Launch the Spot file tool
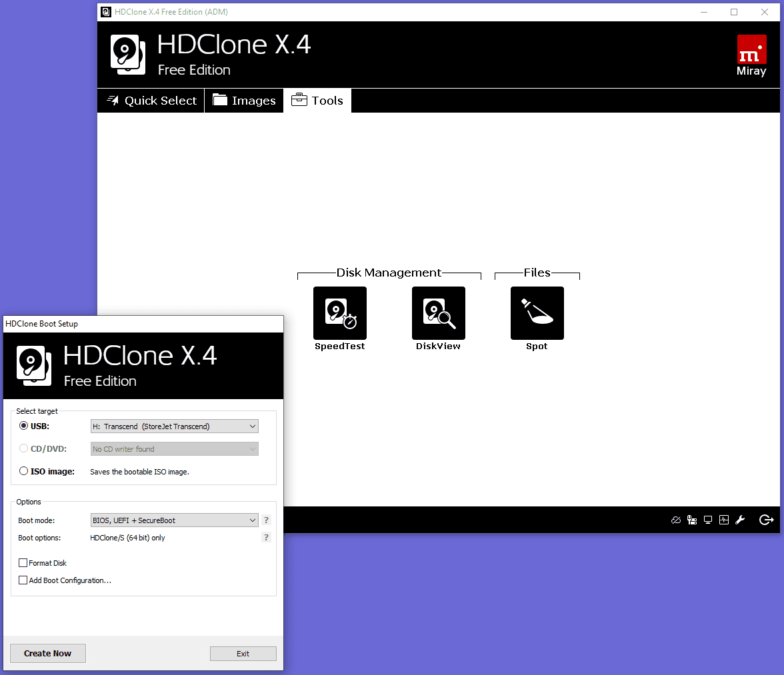784x675 pixels. pos(537,313)
